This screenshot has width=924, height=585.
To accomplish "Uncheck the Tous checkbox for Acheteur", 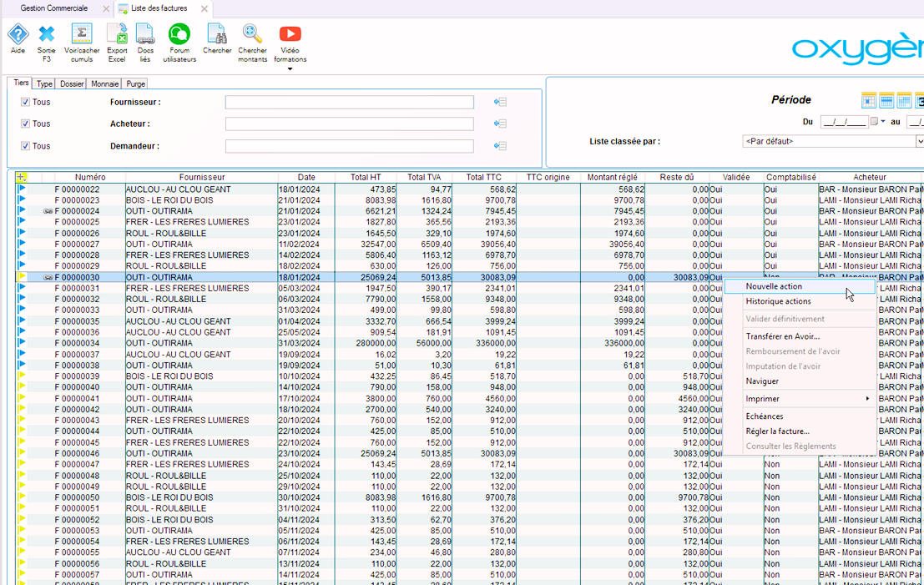I will tap(25, 124).
